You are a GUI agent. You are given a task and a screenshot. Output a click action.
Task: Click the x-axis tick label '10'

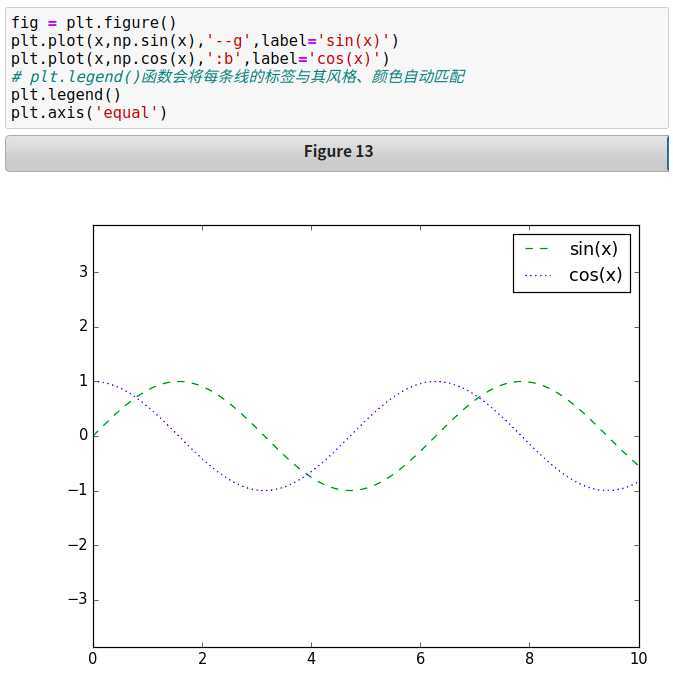point(639,658)
